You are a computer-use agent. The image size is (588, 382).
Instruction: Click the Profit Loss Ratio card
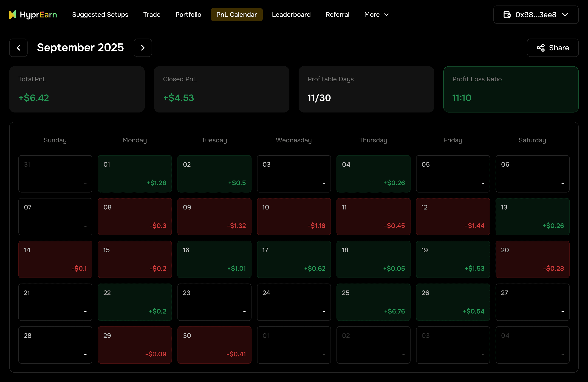coord(511,89)
